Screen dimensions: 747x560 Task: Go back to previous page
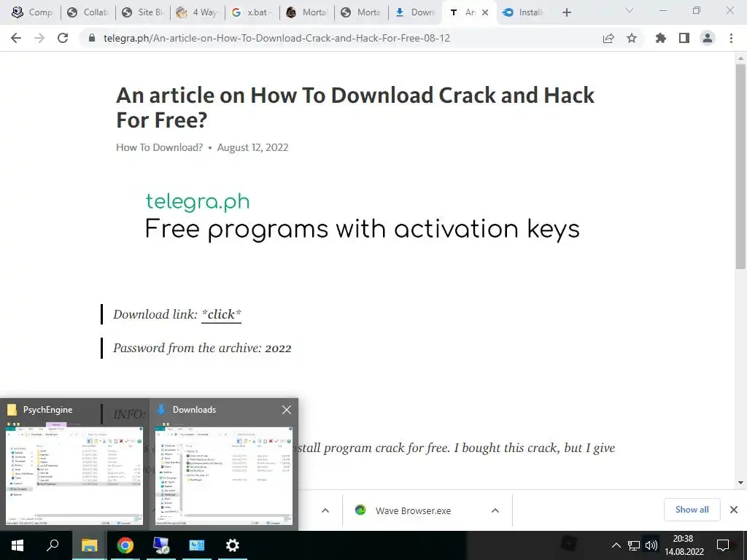(16, 38)
